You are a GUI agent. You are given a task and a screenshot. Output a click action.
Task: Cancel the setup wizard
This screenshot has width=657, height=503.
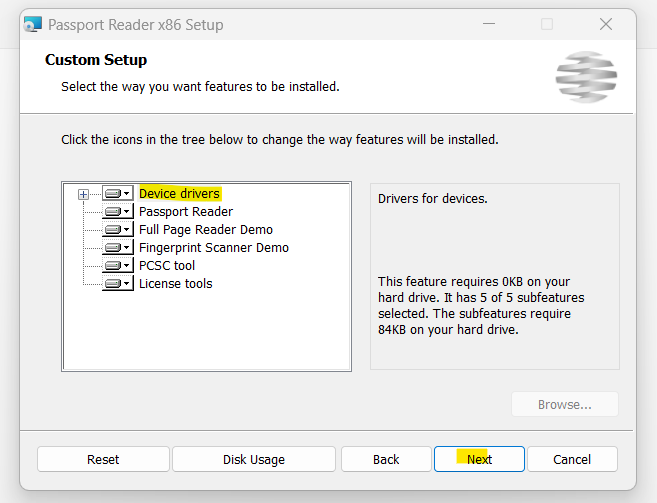tap(572, 459)
